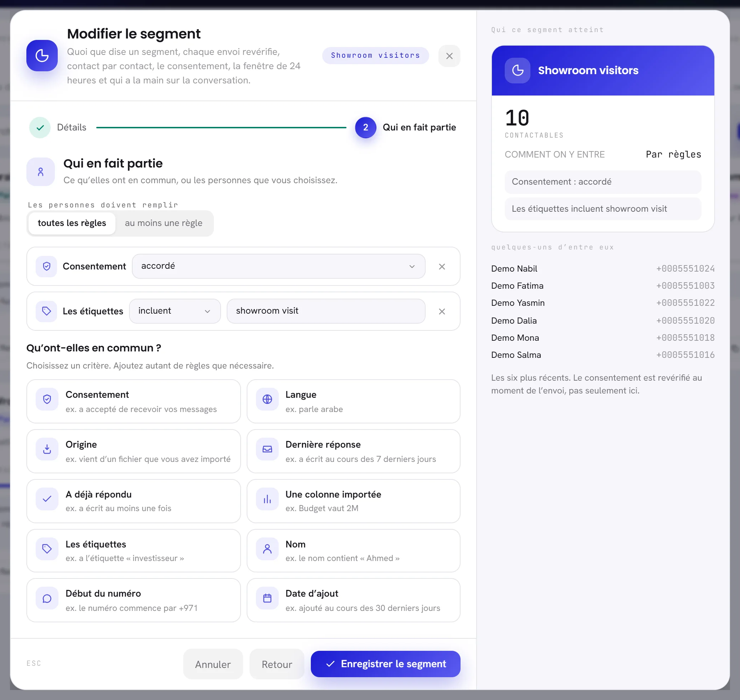
Task: Click the tag icon in Les étiquettes rule row
Action: point(46,311)
